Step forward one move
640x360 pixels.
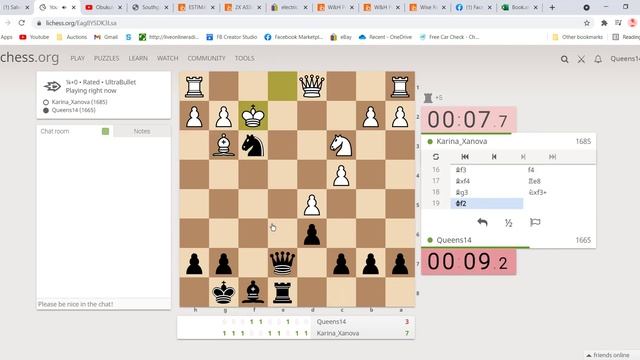tap(523, 157)
